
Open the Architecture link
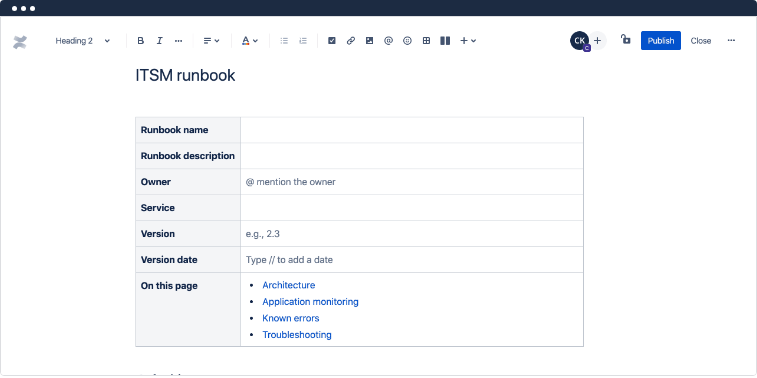point(289,285)
